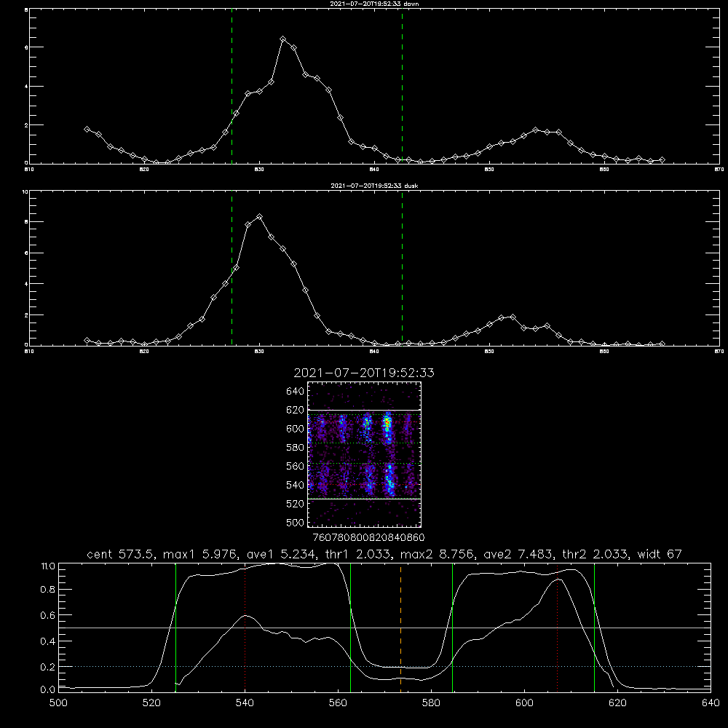Click the right green dashed line in dusk plot
This screenshot has height=728, width=728.
point(402,269)
